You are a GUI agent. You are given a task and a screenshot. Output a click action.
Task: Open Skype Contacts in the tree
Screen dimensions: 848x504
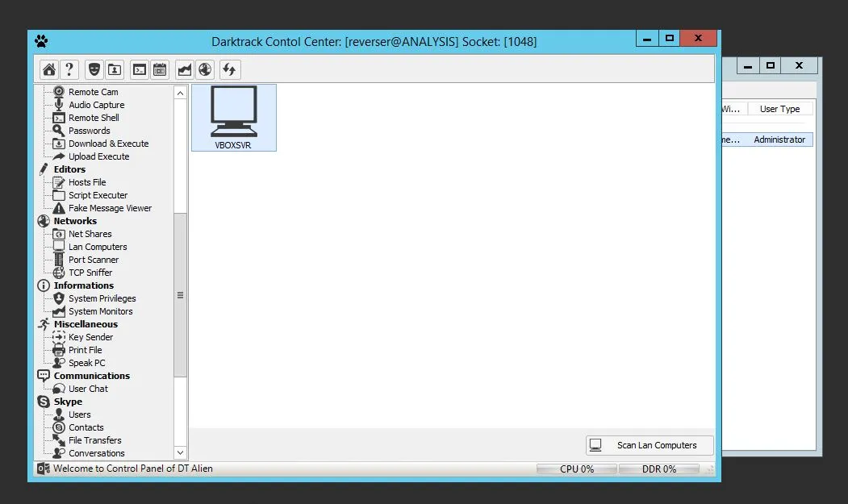tap(86, 427)
